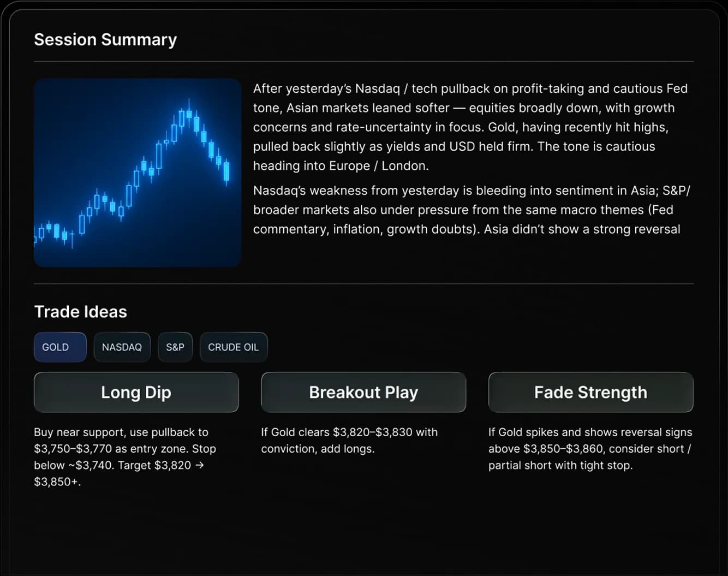Select the GOLD trade ideas tab
Viewport: 728px width, 576px height.
click(x=60, y=347)
